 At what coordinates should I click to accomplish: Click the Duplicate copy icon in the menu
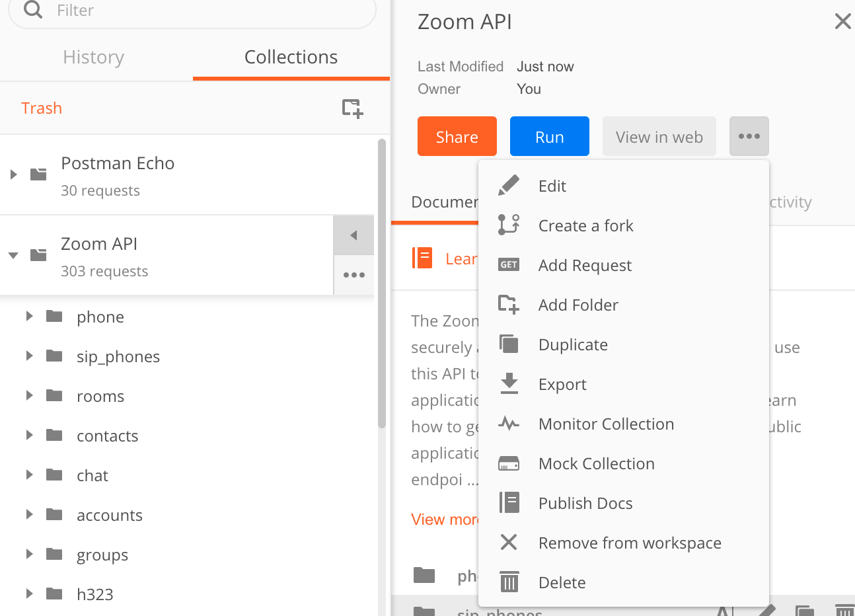(509, 344)
